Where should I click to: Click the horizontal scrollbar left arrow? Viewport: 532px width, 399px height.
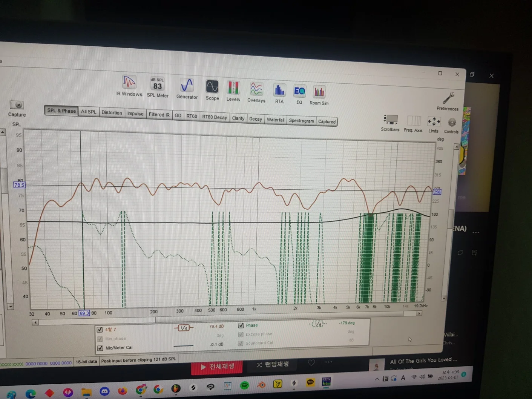tap(35, 322)
